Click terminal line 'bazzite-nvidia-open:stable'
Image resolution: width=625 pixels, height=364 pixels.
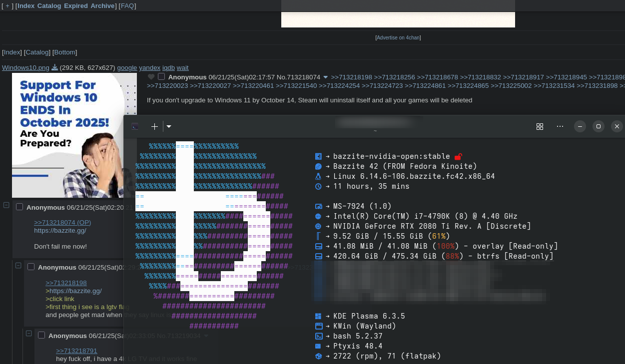coord(391,156)
